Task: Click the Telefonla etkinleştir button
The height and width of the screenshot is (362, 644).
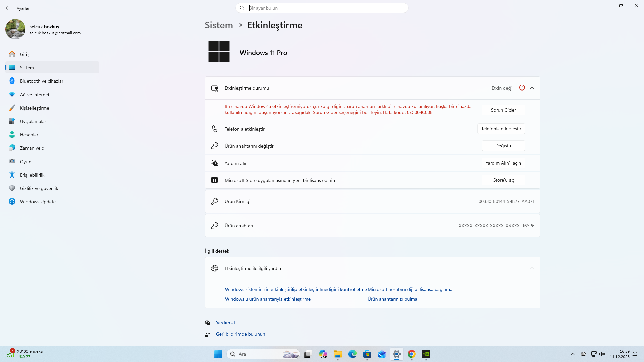Action: tap(501, 129)
